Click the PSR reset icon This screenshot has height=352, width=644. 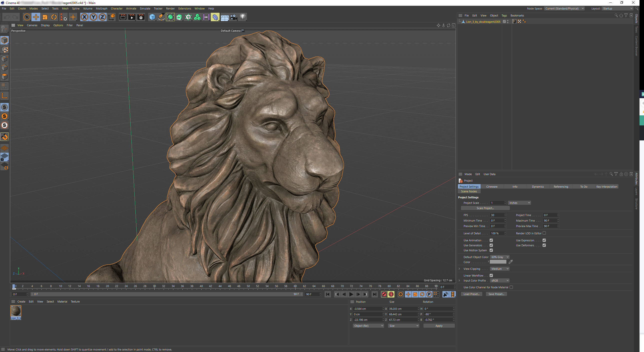63,17
